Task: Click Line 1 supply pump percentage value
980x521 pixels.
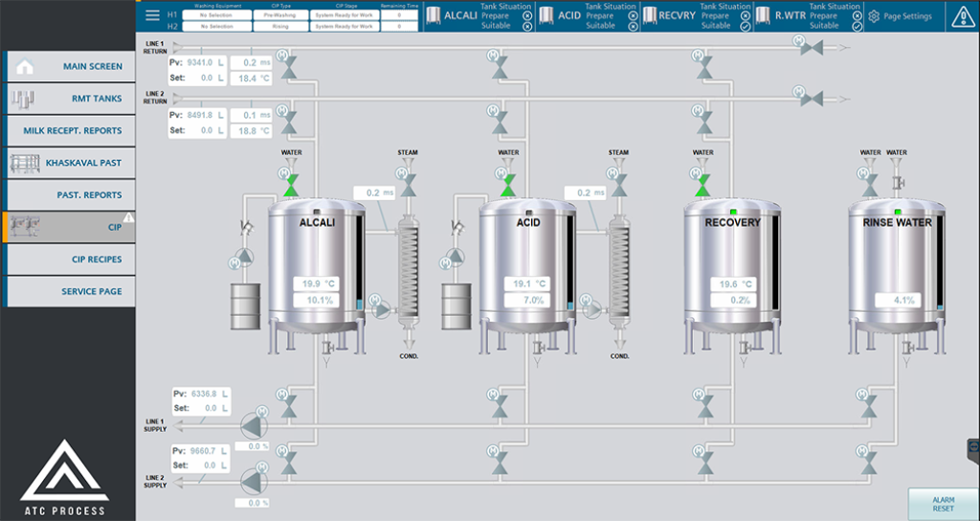Action: click(254, 446)
